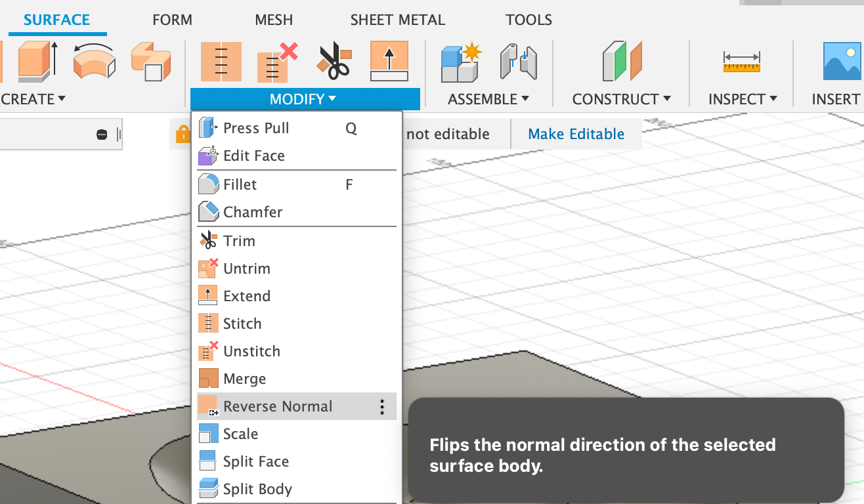This screenshot has height=504, width=864.
Task: Select the Trim scissors tool
Action: tap(334, 60)
